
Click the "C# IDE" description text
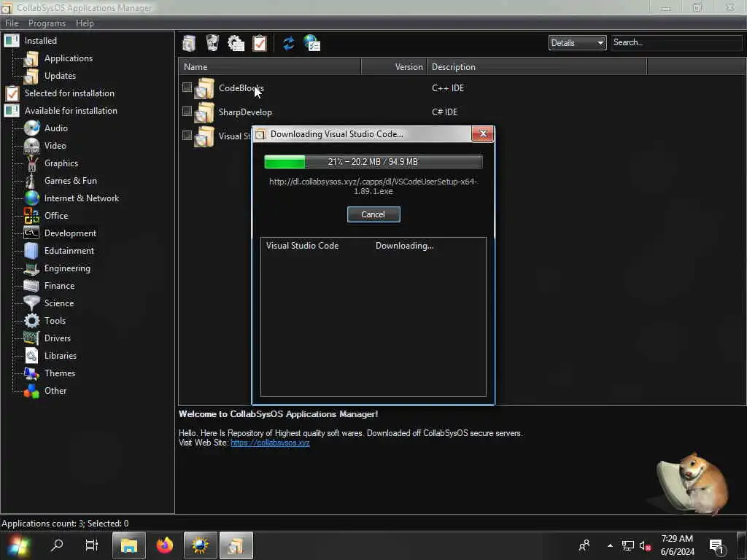(444, 112)
